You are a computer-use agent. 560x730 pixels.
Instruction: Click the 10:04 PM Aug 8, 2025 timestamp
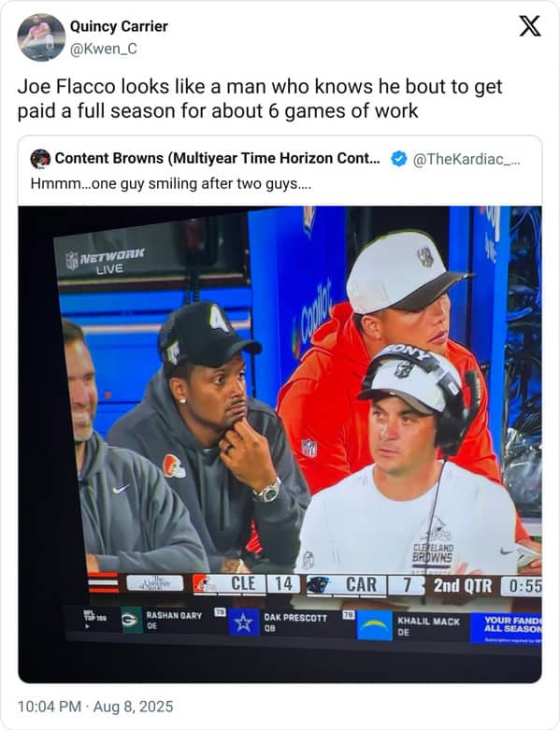(x=95, y=707)
